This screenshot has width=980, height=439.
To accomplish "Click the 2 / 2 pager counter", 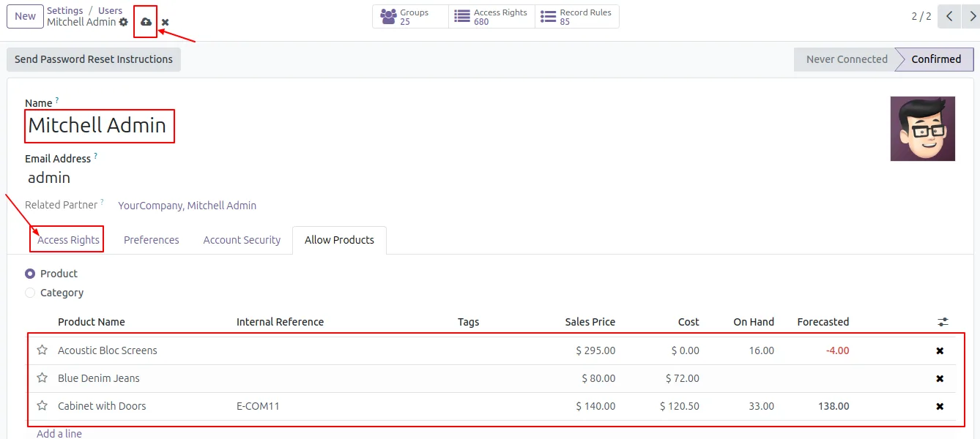I will (921, 16).
